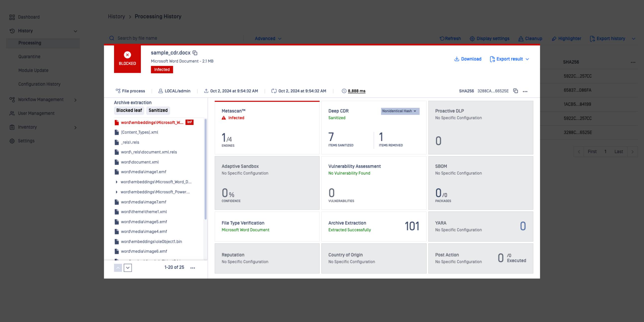Image resolution: width=644 pixels, height=322 pixels.
Task: Click the Metascan infected warning icon
Action: click(224, 118)
